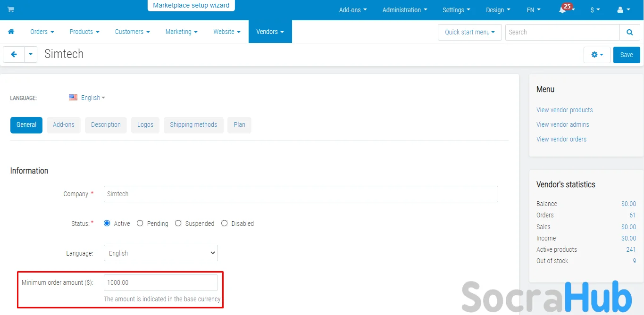Open the Add-ons top menu
Viewport: 644px width, 315px height.
[352, 10]
